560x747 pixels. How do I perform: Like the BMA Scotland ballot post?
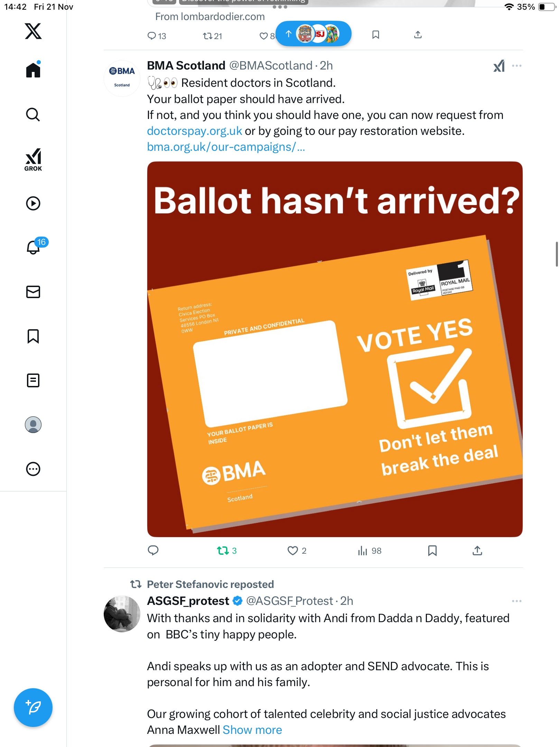(x=293, y=551)
